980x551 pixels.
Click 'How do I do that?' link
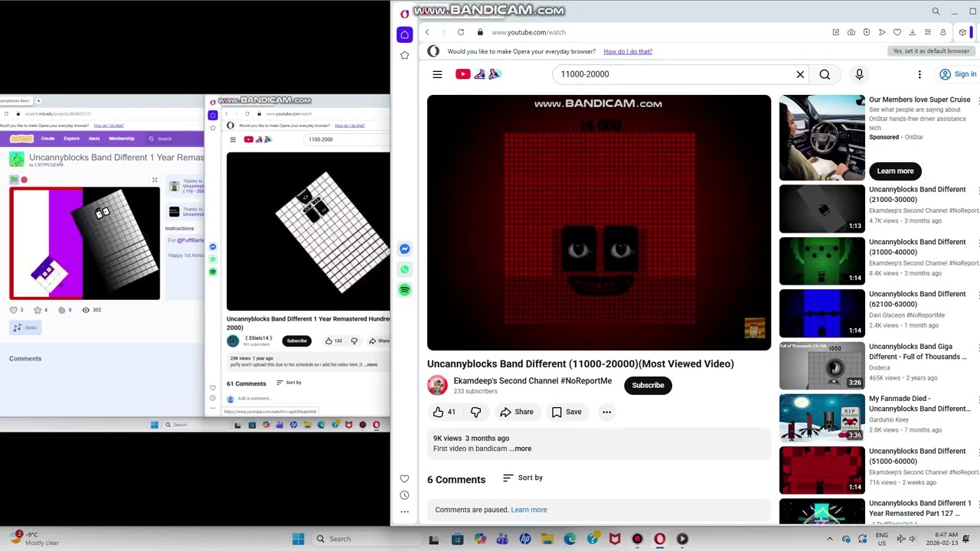[628, 51]
